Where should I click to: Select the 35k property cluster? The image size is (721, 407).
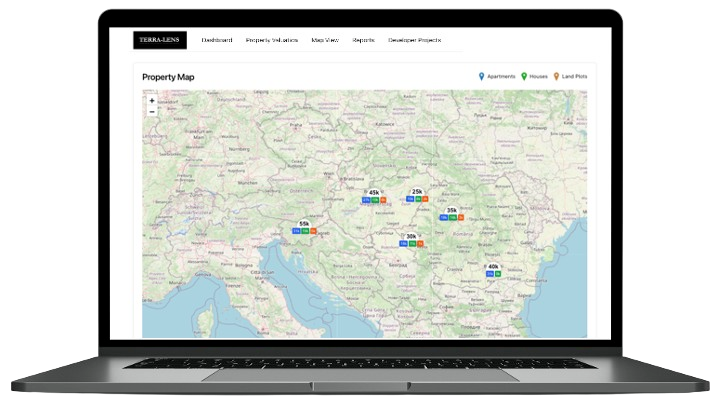point(452,210)
